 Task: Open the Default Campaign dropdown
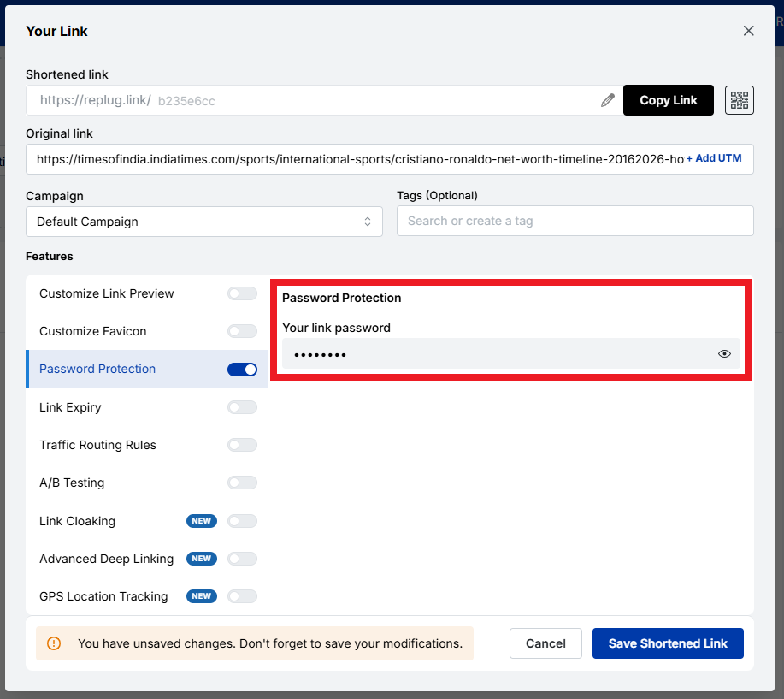(204, 221)
